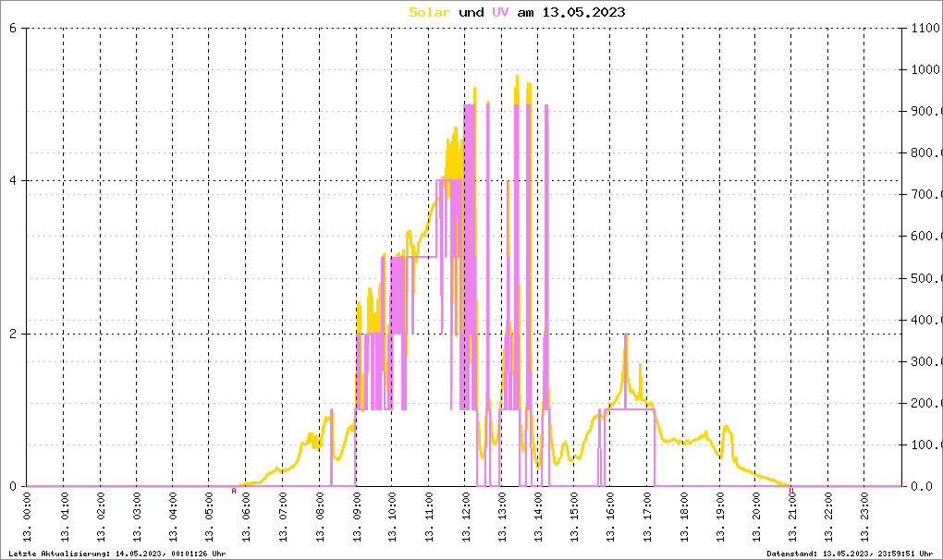Viewport: 943px width, 560px height.
Task: Click the time label "13. 01:00"
Action: (64, 517)
